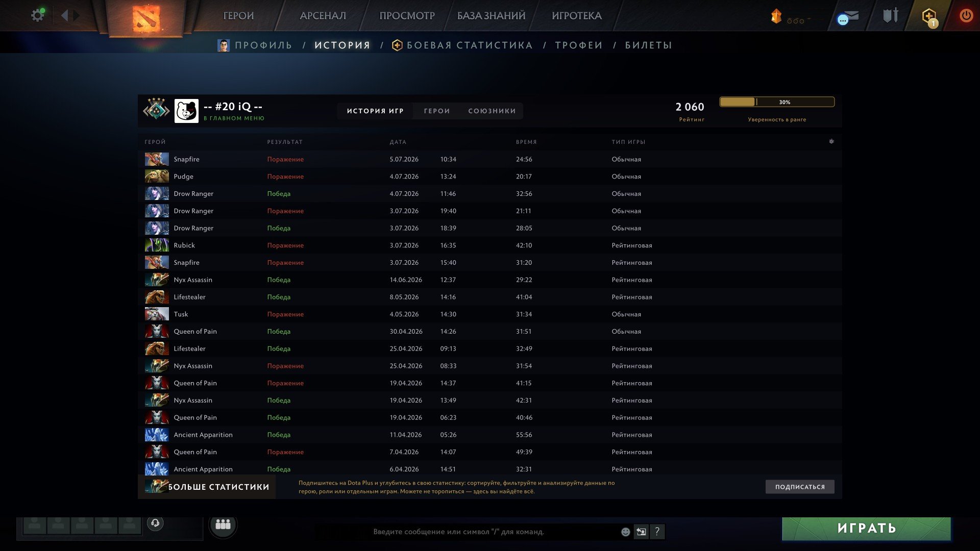980x551 pixels.
Task: Switch to the ГЕРОИ sub-tab
Action: coord(437,111)
